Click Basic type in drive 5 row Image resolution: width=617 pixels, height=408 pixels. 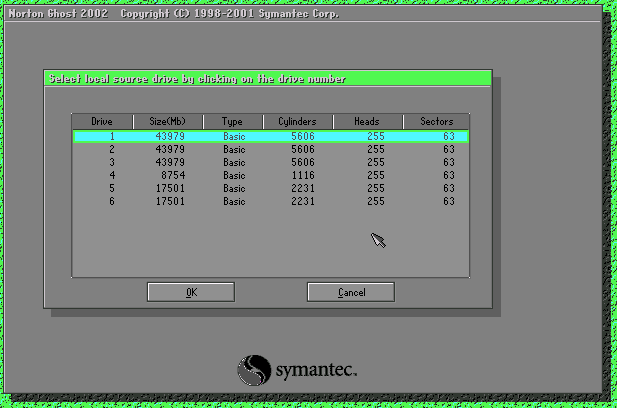coord(234,188)
